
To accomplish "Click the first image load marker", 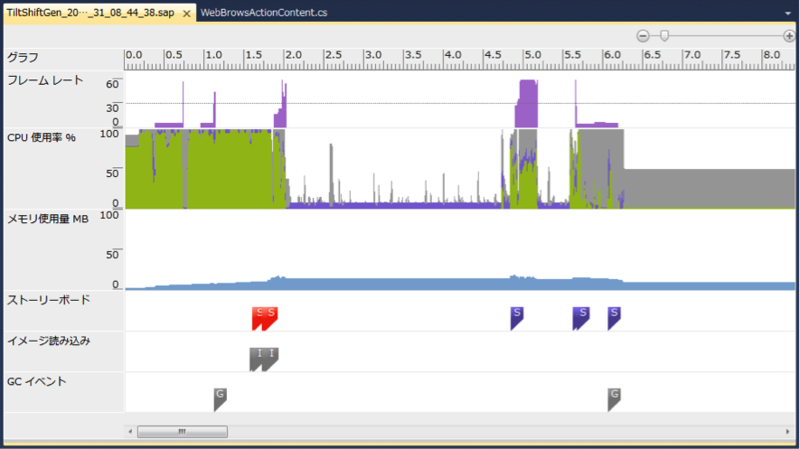I will pos(256,359).
